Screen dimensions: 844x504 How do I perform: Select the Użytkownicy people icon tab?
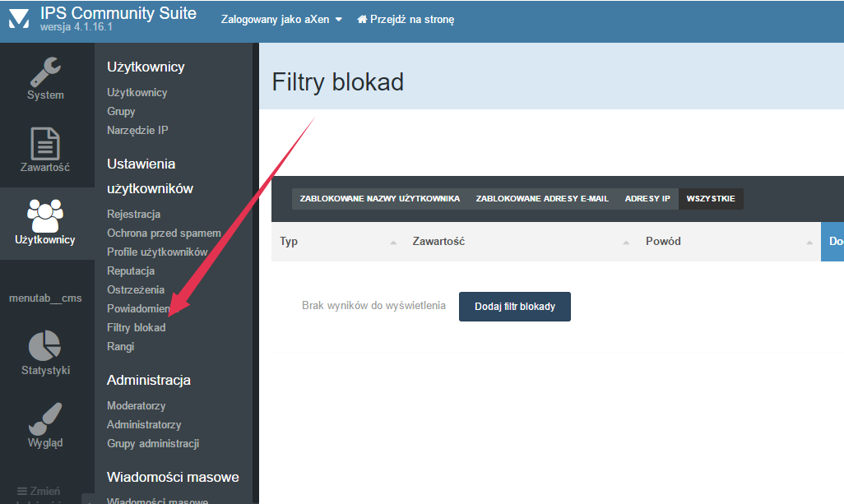pos(45,215)
